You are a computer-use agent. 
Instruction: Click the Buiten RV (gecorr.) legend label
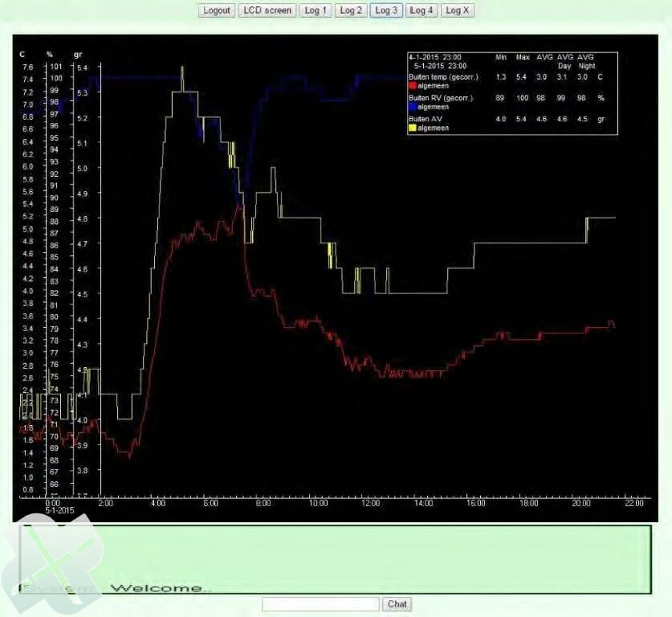coord(441,98)
